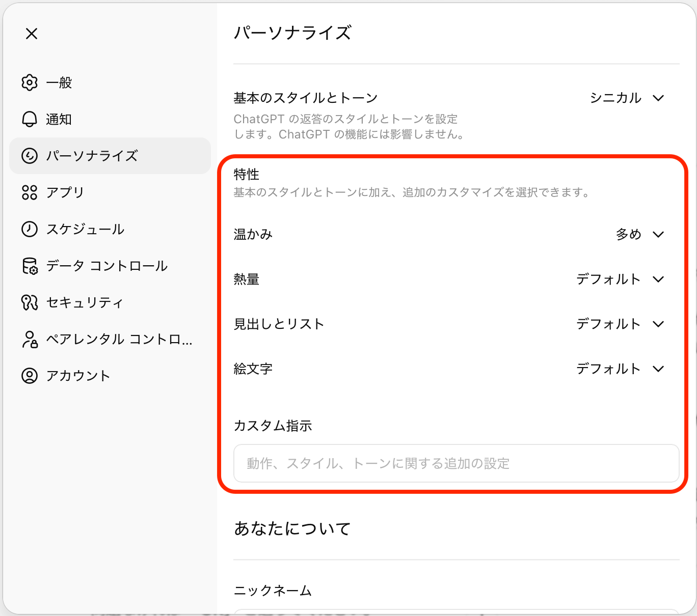Viewport: 697px width, 616px height.
Task: Open the アカウント settings page
Action: (x=78, y=376)
